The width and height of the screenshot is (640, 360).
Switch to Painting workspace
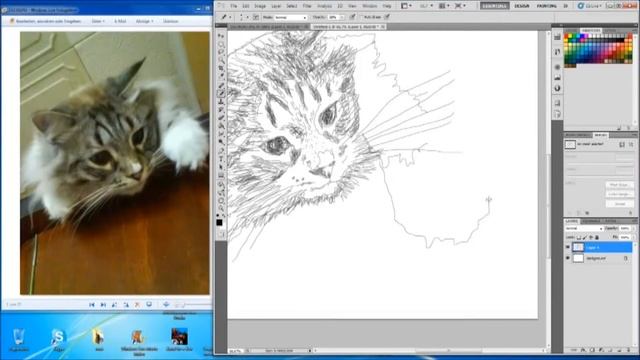pos(547,6)
